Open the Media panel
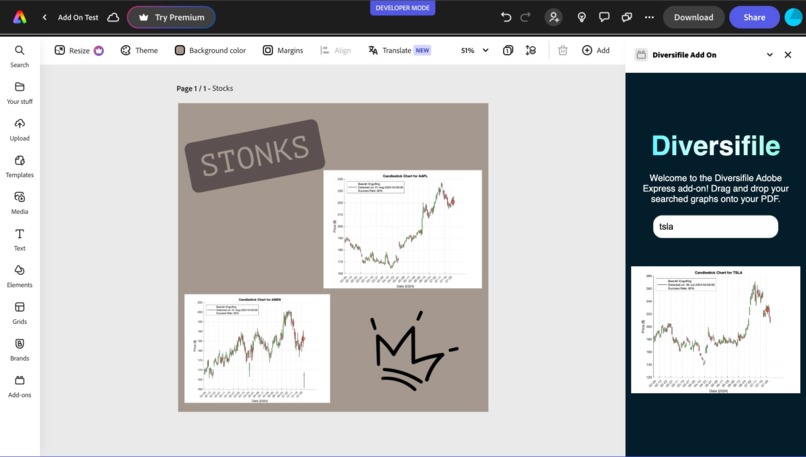806x457 pixels. tap(20, 203)
